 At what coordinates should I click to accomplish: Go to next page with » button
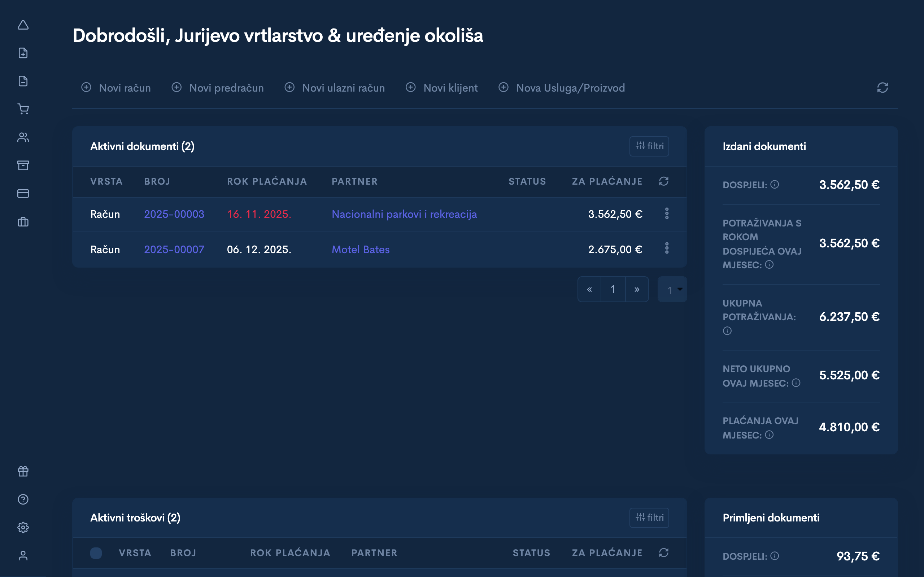click(637, 289)
